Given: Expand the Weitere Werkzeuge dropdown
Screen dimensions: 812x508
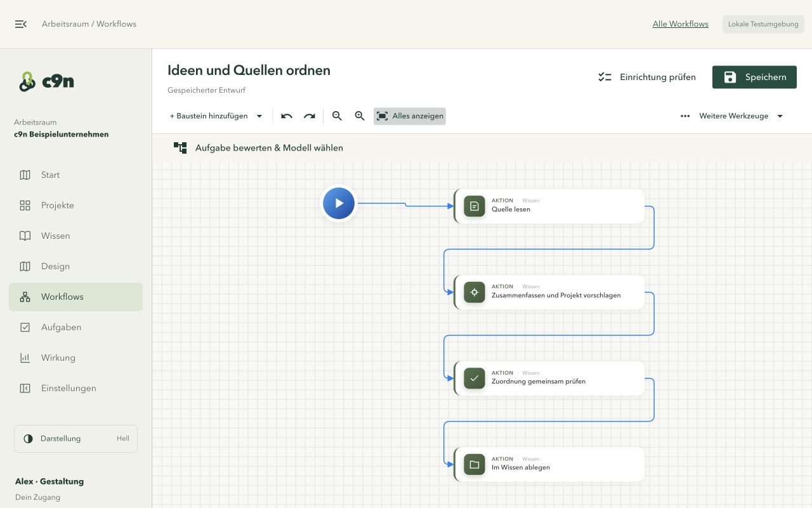Looking at the screenshot, I should click(732, 116).
